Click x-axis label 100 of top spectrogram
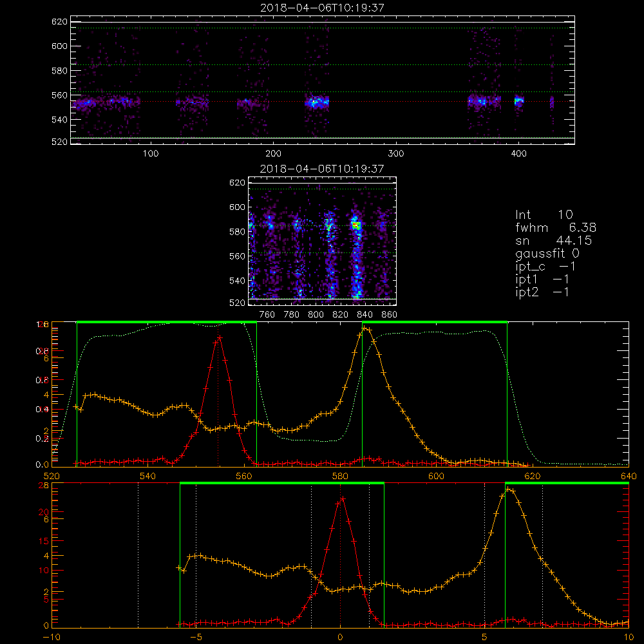 tap(151, 154)
